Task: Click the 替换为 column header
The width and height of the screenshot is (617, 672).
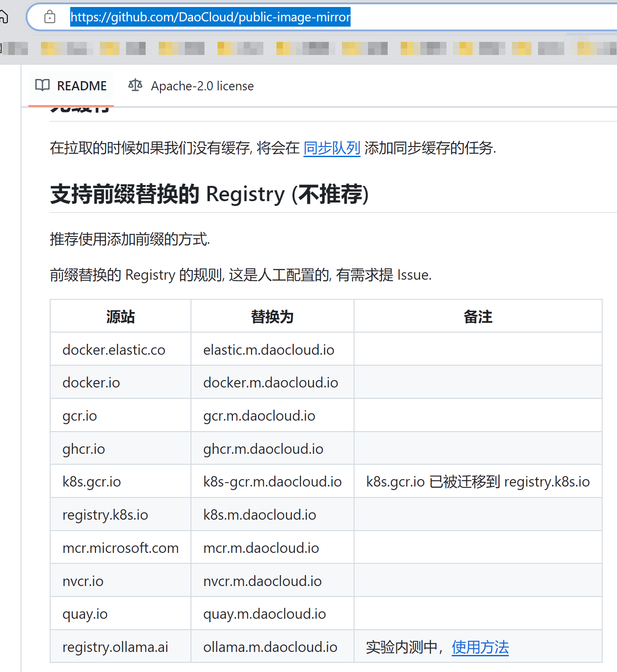Action: pyautogui.click(x=272, y=316)
